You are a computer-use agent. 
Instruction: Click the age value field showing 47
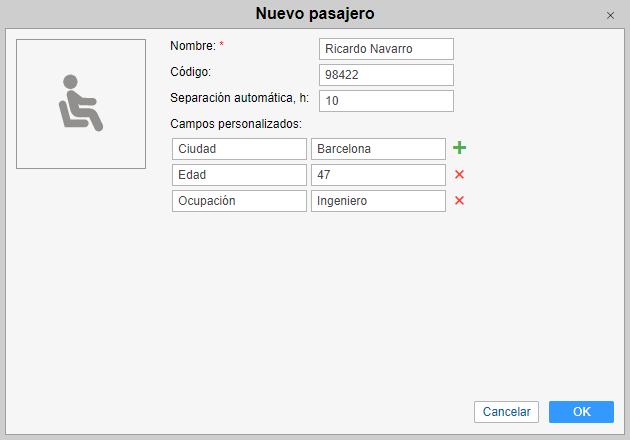coord(378,175)
